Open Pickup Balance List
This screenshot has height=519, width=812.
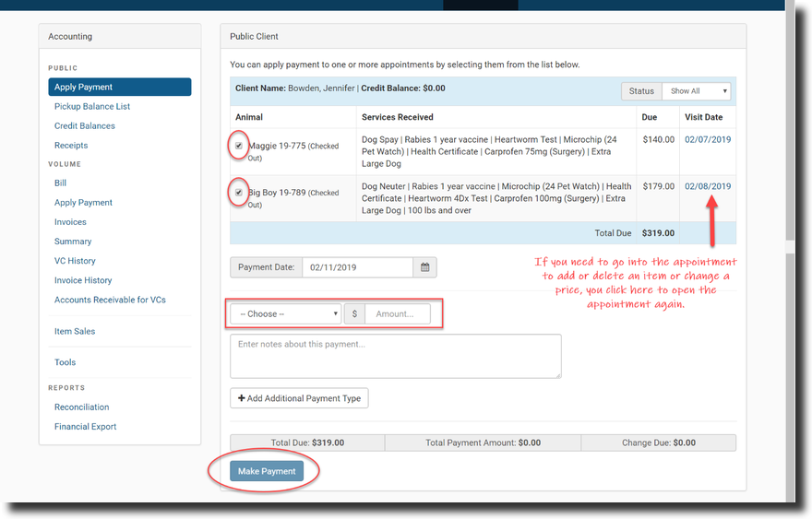coord(92,107)
